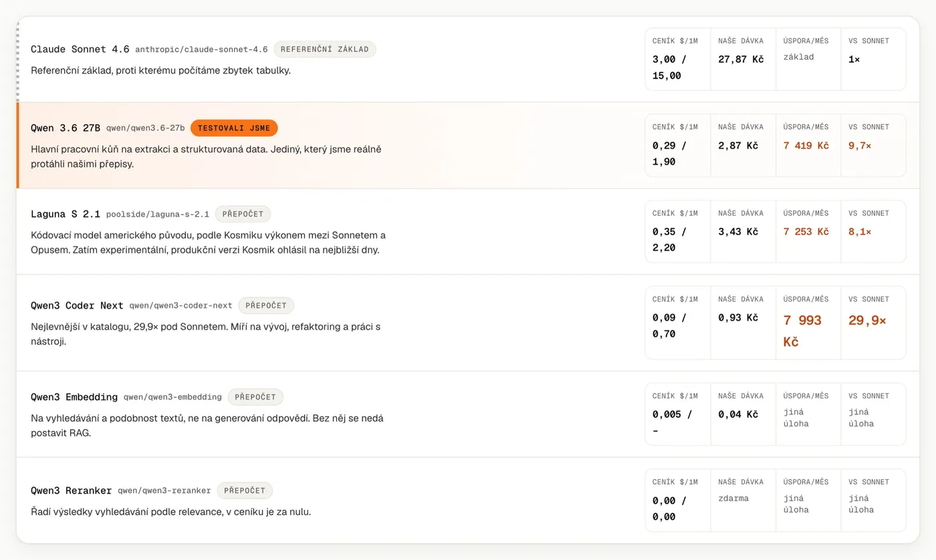The width and height of the screenshot is (936, 560).
Task: Click the 29,9× VS SONNET value
Action: tap(867, 321)
